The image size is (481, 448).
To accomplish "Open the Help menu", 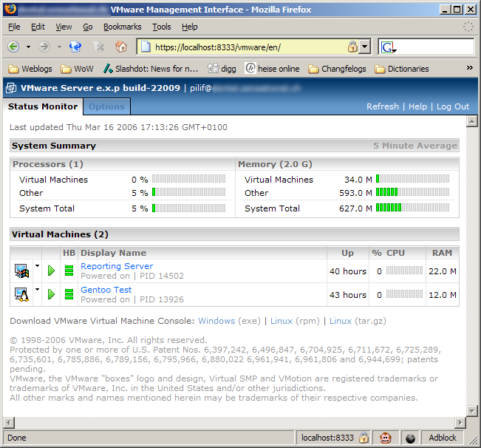I will tap(190, 27).
